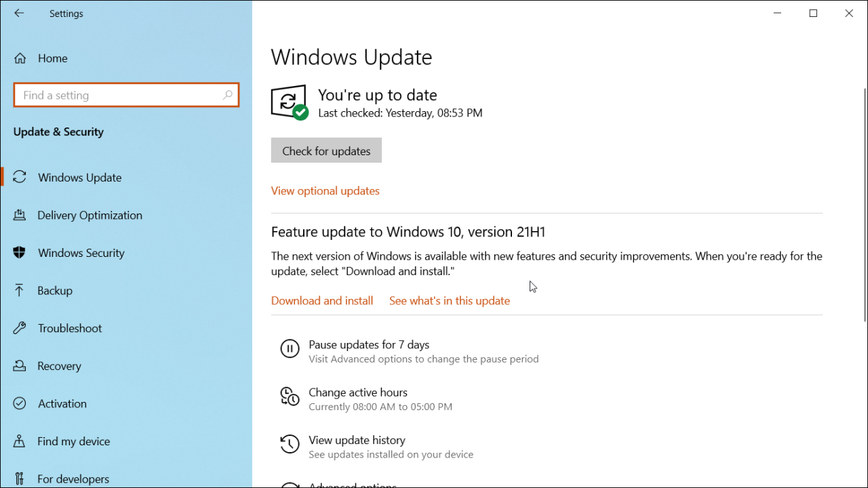Click the 'Windows Update' page title

pos(351,58)
